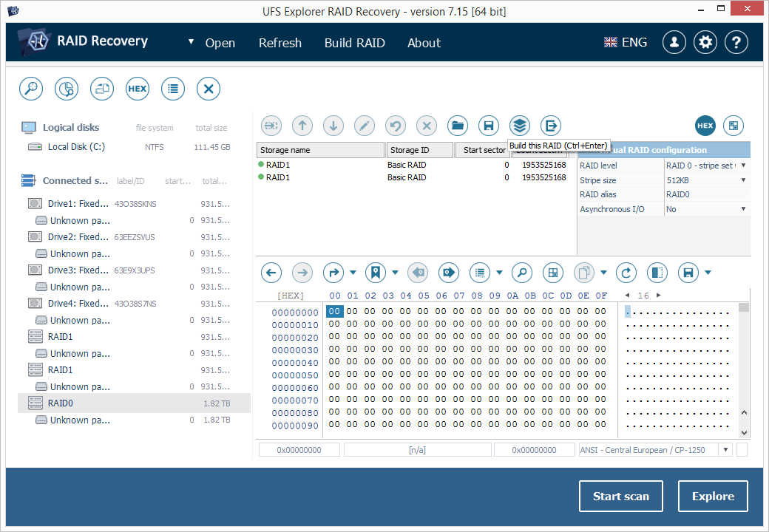Screen dimensions: 769x532
Task: Click the RAID alias value field
Action: coord(707,194)
